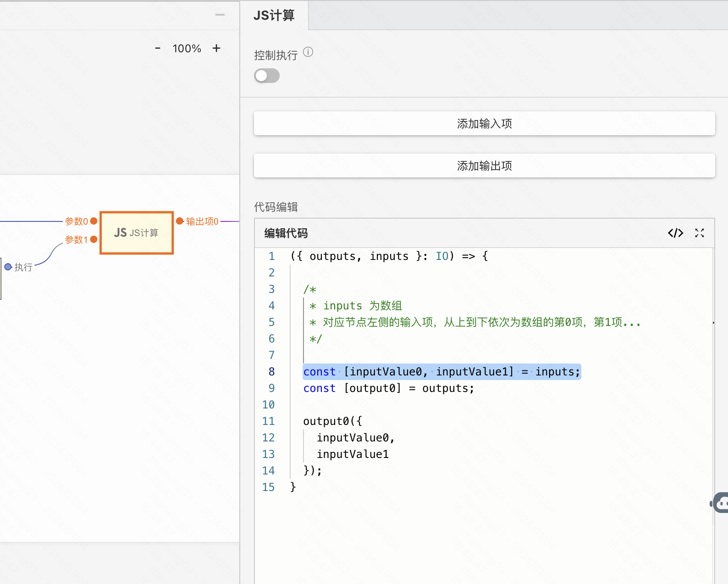Click the 'const [output0] = outputs;' line

[x=389, y=388]
